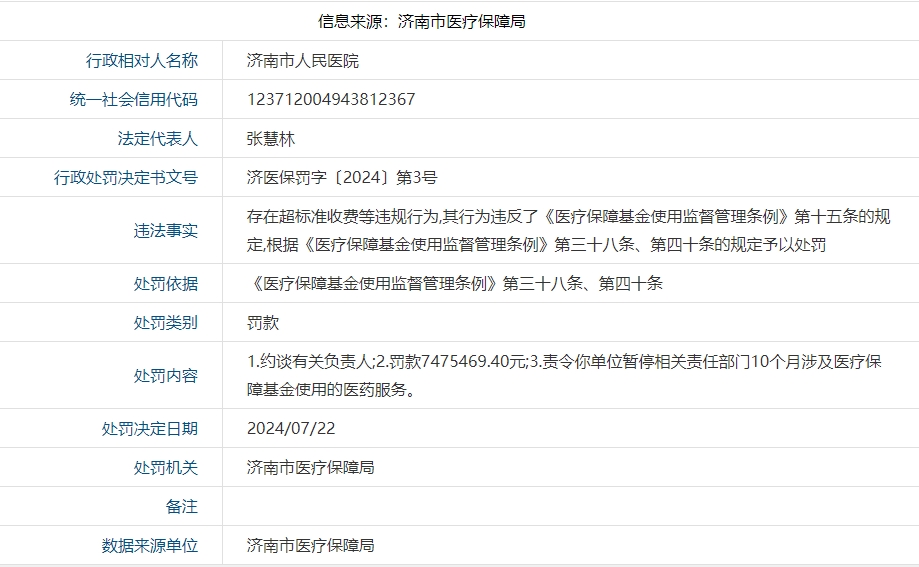Select the label '法定代表人'
The image size is (919, 567).
coord(158,138)
